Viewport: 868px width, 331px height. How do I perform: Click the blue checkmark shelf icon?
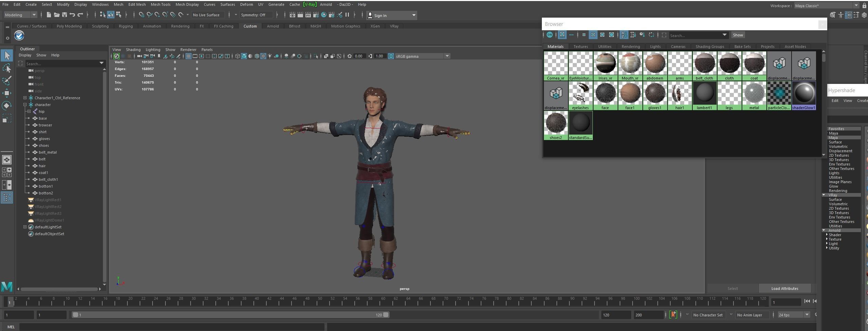pyautogui.click(x=19, y=35)
